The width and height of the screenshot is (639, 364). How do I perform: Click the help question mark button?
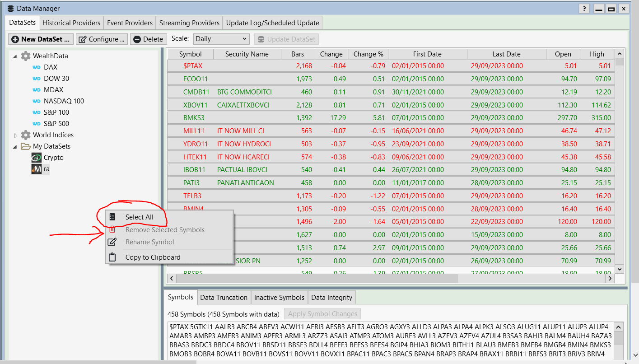(584, 9)
